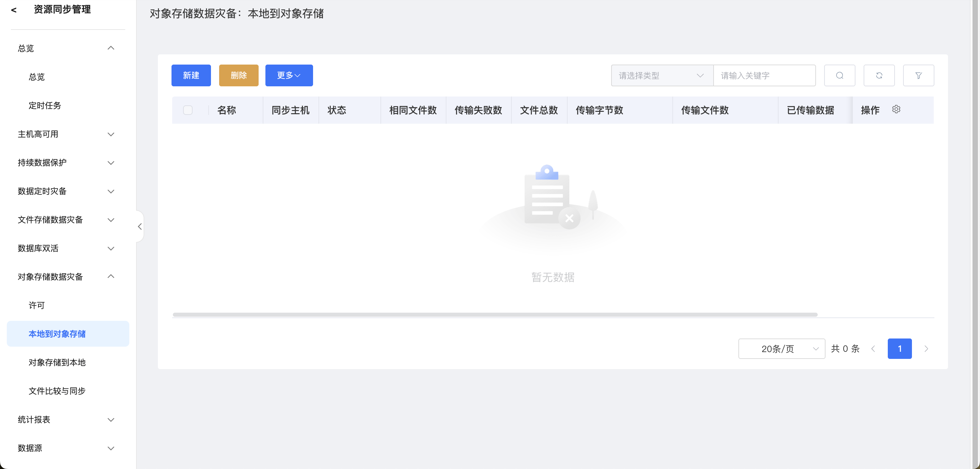Focus the 请输入关键字 search field

[764, 75]
